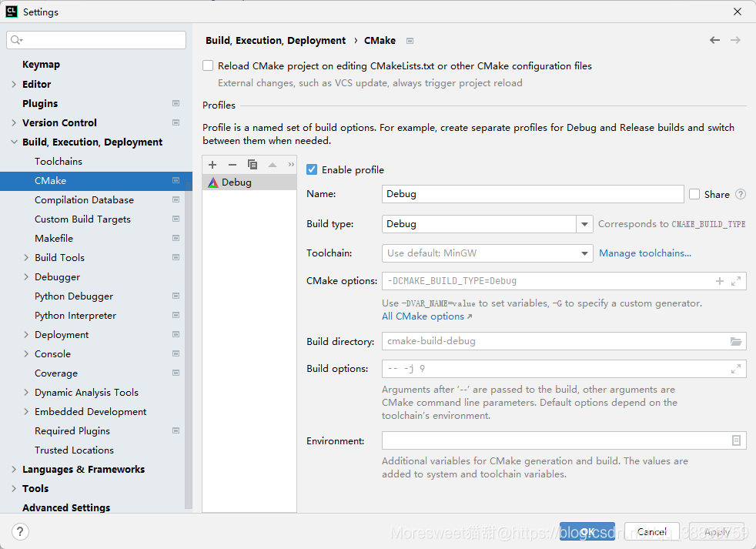The width and height of the screenshot is (756, 549).
Task: Click project icon next to Plugins
Action: tap(176, 103)
